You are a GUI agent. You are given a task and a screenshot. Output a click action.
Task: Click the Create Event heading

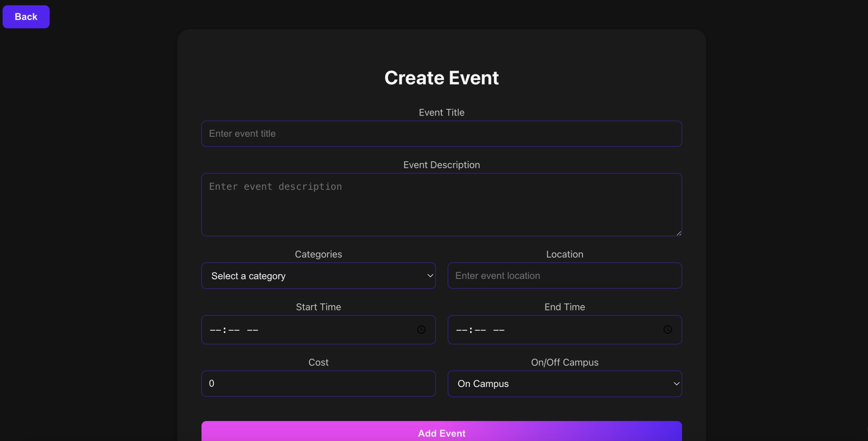(441, 78)
